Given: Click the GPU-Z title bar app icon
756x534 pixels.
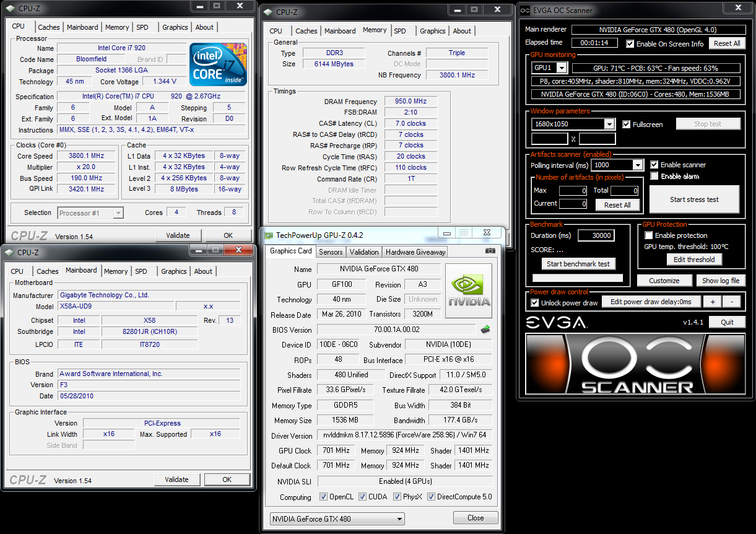Looking at the screenshot, I should 268,235.
